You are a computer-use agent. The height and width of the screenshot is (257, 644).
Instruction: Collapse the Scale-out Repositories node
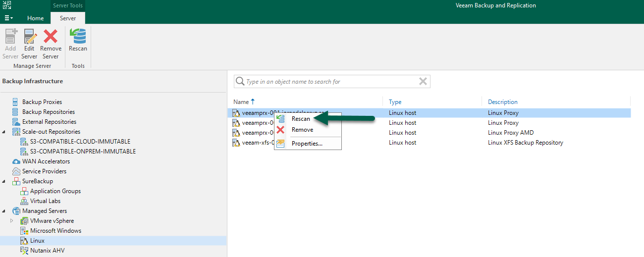(x=4, y=132)
